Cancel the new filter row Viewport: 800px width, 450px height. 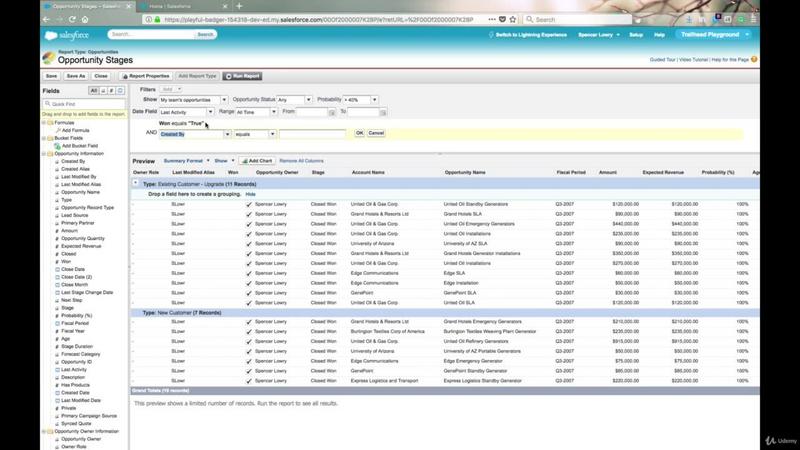(376, 133)
